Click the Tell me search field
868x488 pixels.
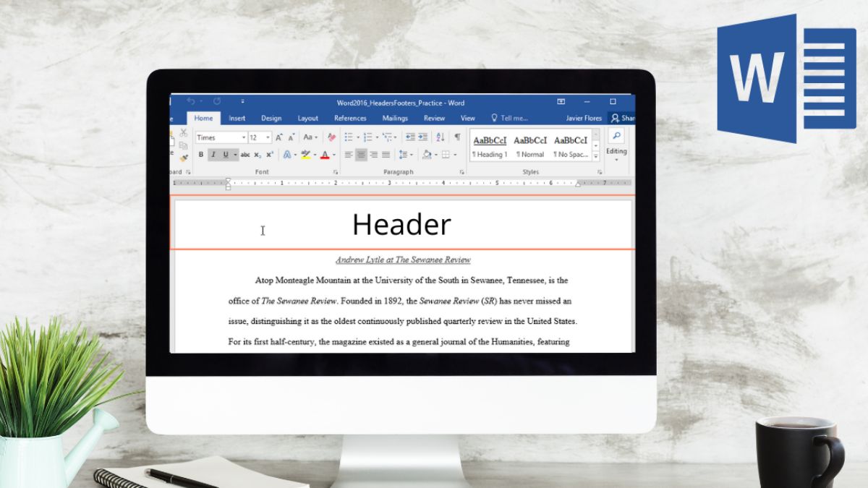click(x=510, y=119)
